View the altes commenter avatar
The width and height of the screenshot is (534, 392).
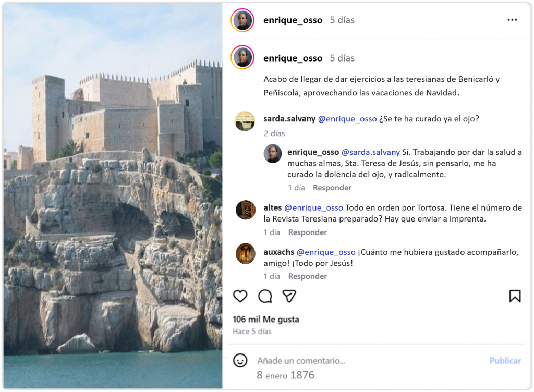tap(246, 210)
